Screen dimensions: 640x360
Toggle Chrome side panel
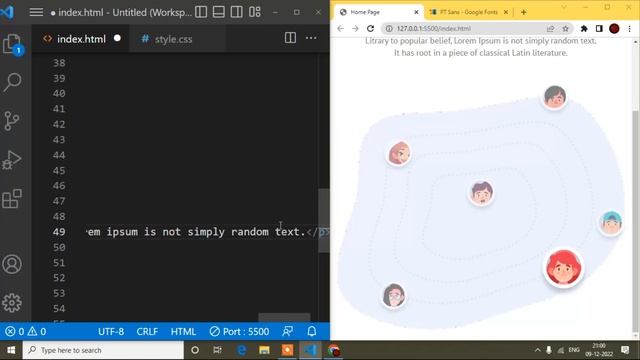(599, 29)
